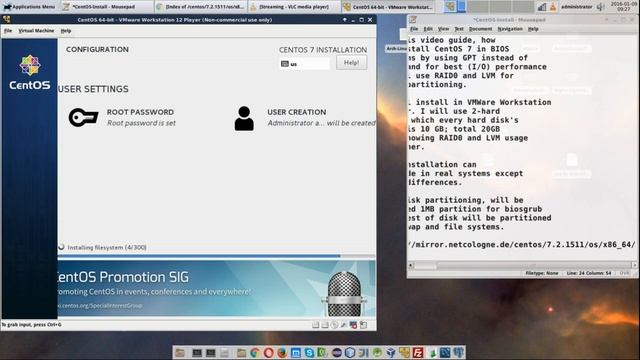Launch Chromium from the bottom dock
Screen dimensions: 640x360
(255, 353)
